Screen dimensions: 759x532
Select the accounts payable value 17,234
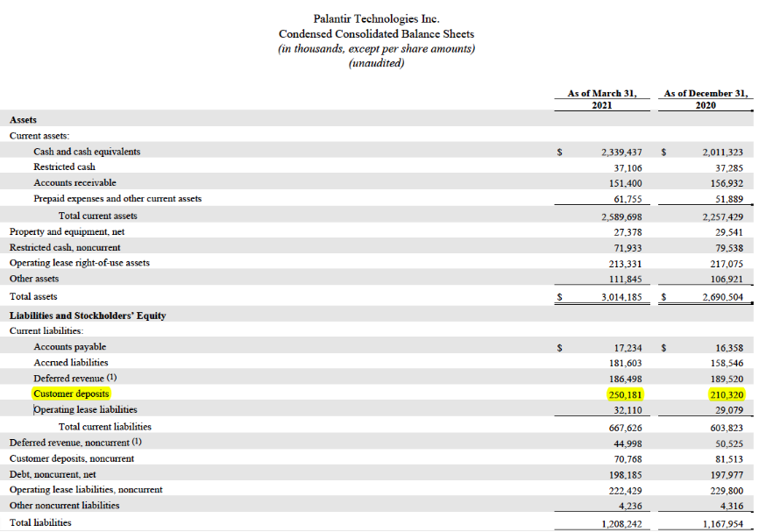pos(628,348)
